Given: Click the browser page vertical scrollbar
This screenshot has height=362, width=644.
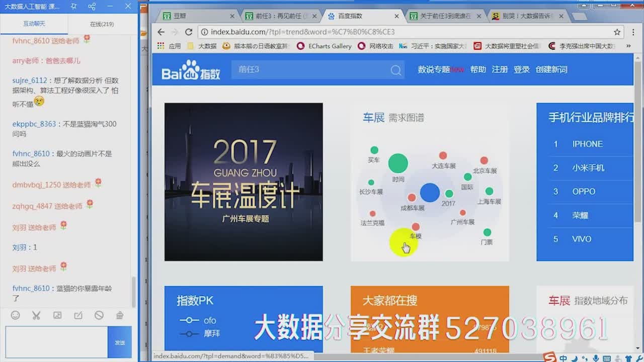Looking at the screenshot, I should coord(638,141).
